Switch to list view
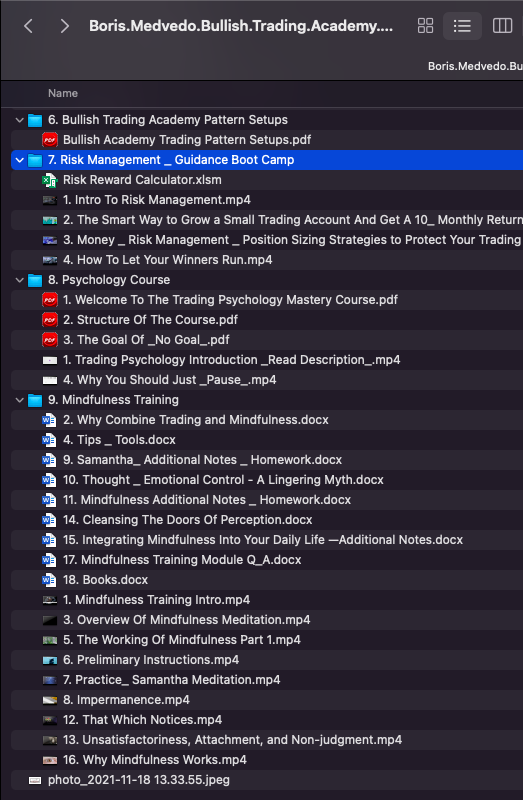This screenshot has height=800, width=523. pos(462,26)
